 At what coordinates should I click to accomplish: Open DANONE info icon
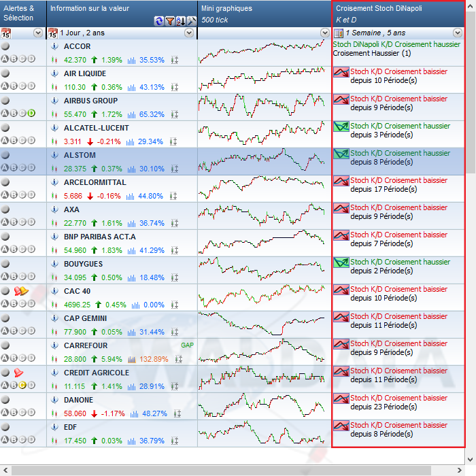point(54,400)
